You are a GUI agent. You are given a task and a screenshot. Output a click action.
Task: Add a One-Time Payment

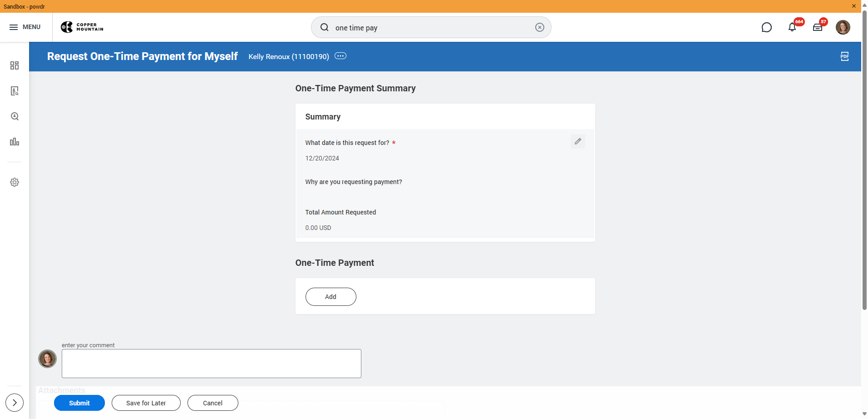330,297
